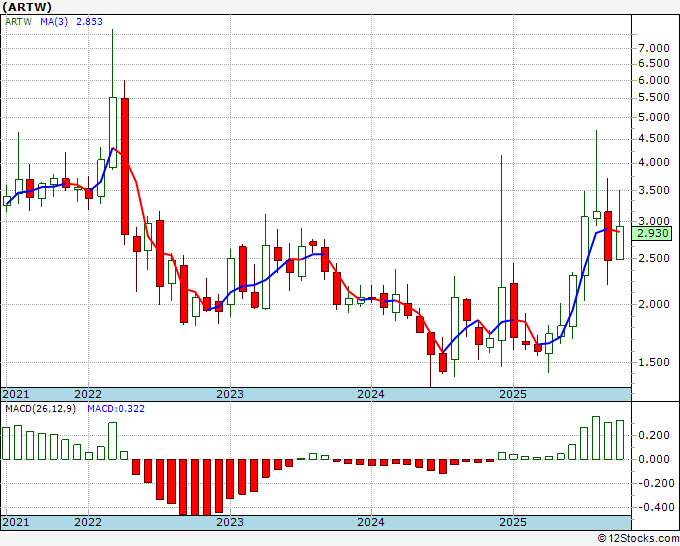
Task: Click the 0.200 MACD axis label
Action: 653,435
